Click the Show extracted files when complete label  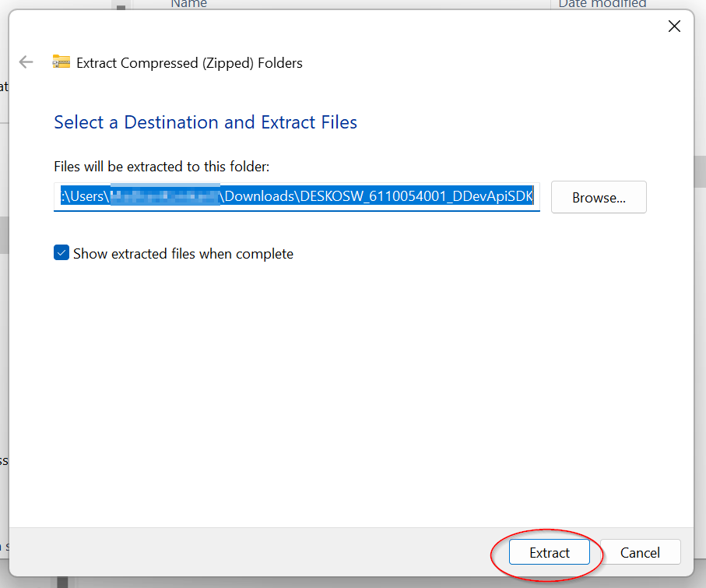[x=183, y=253]
